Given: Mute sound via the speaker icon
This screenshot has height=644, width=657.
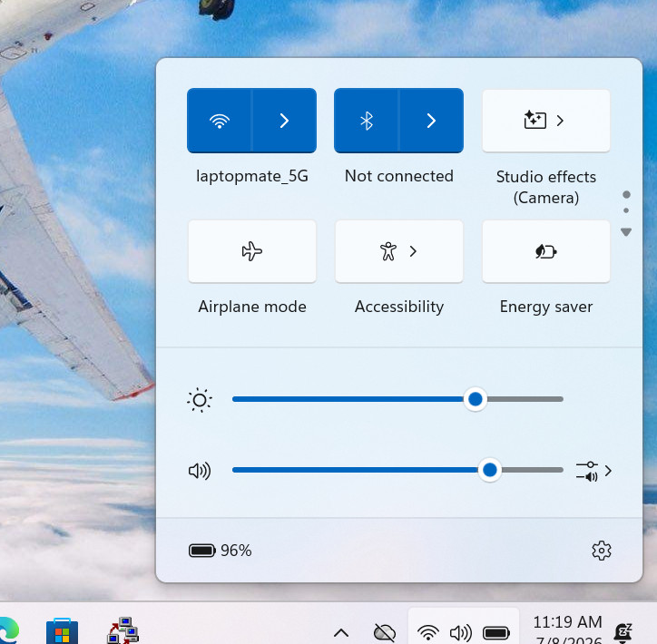Looking at the screenshot, I should coord(200,471).
